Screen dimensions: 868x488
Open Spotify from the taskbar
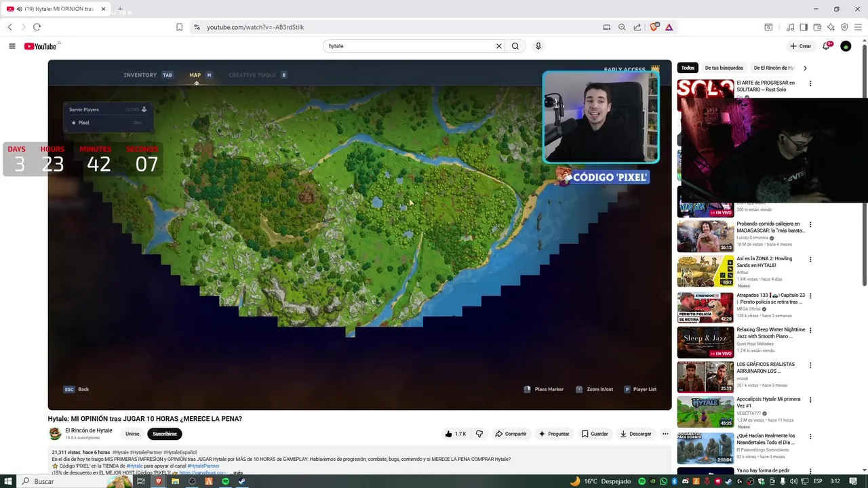(226, 481)
